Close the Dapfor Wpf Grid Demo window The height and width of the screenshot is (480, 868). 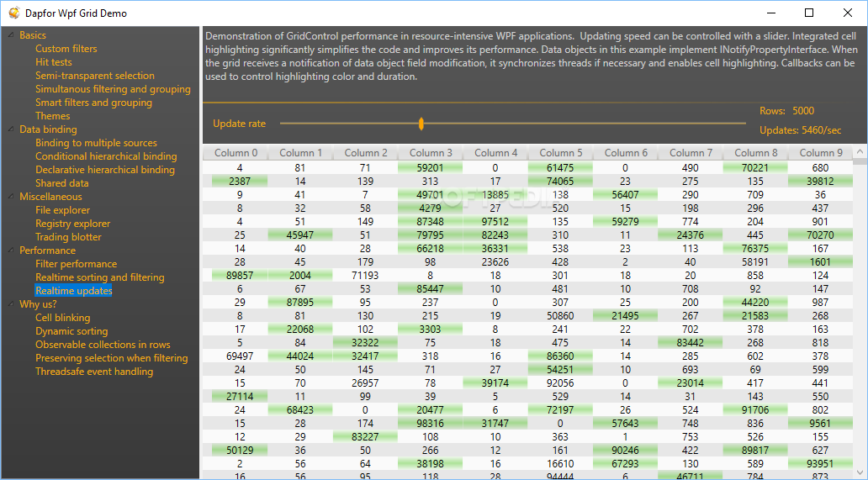point(848,13)
